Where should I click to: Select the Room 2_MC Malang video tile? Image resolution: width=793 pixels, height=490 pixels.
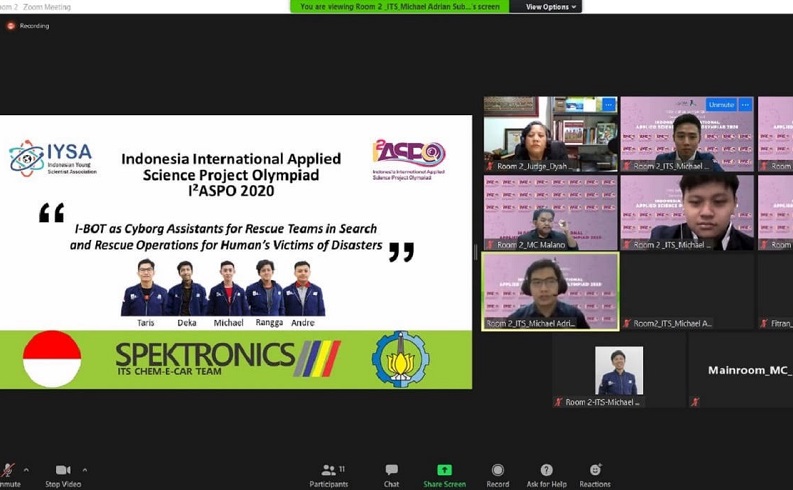coord(550,212)
